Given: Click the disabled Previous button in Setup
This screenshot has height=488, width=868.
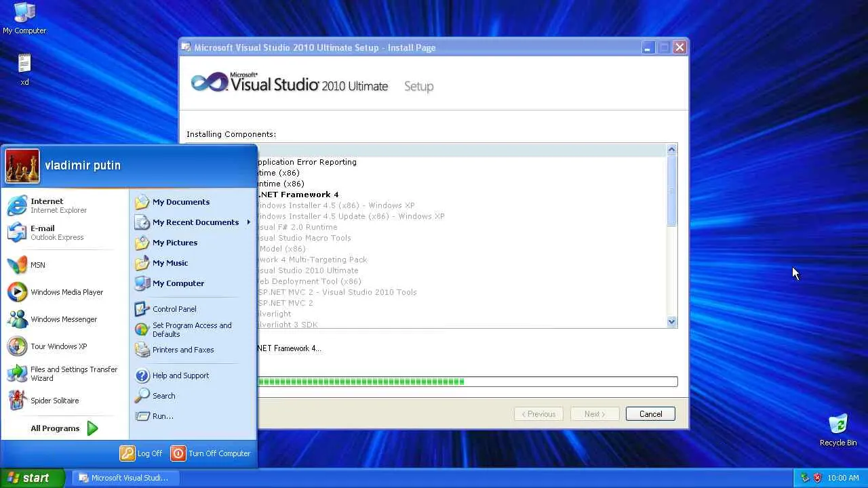Looking at the screenshot, I should 538,414.
